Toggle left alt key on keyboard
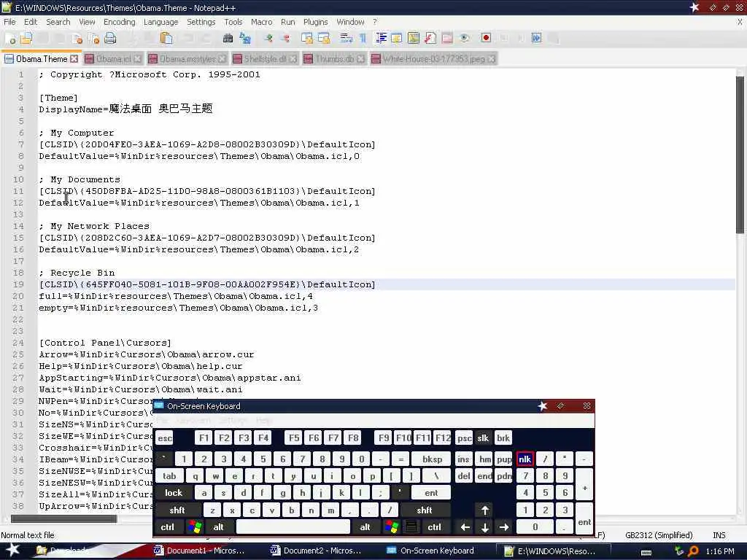The image size is (747, 560). point(219,526)
